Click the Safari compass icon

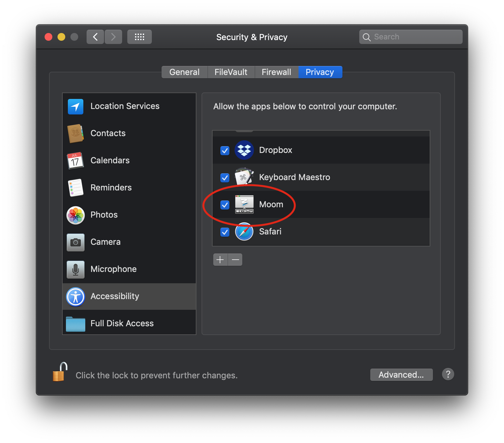pyautogui.click(x=244, y=232)
